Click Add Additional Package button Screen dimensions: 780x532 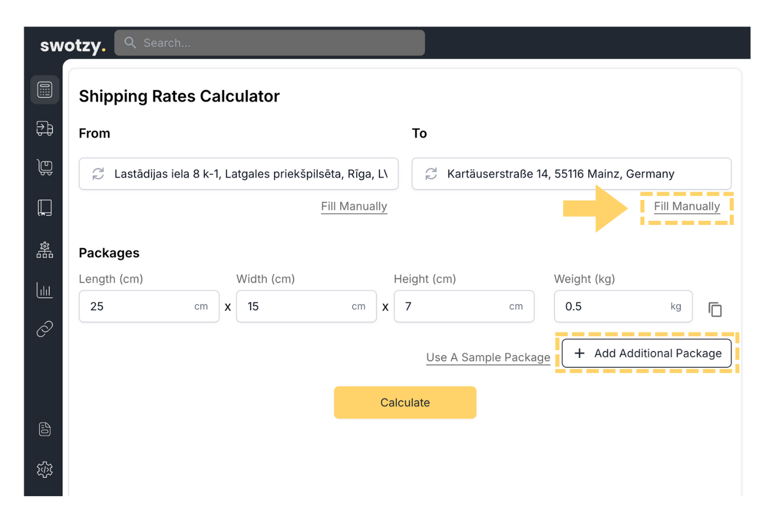[x=646, y=353]
